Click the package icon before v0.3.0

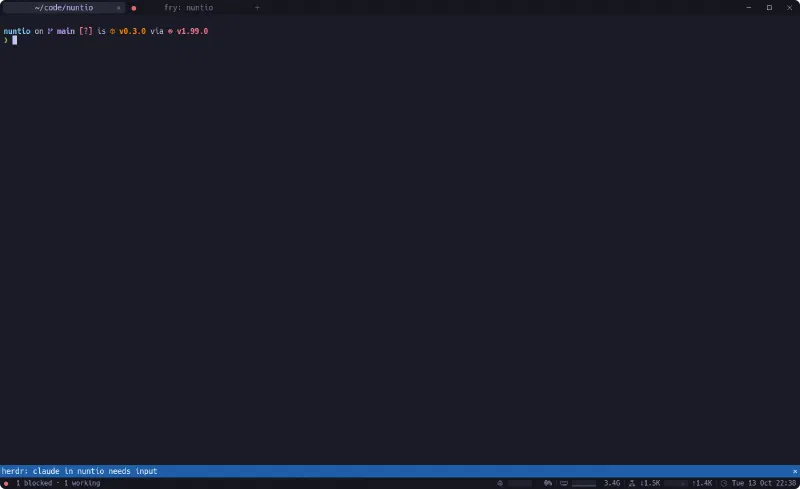(x=112, y=31)
